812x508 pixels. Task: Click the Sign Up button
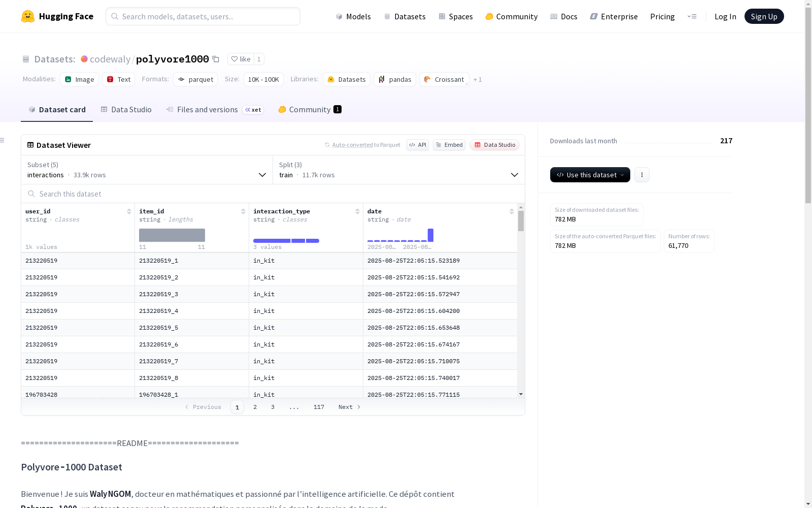tap(764, 16)
